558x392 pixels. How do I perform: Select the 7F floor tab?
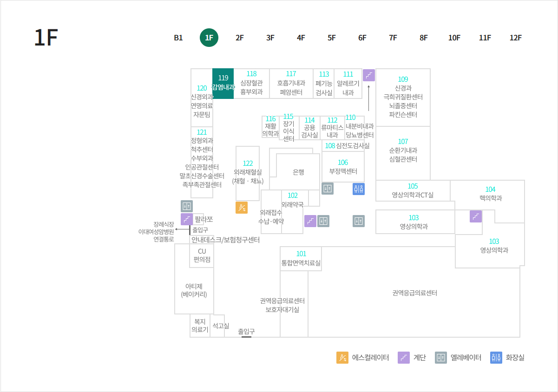pyautogui.click(x=393, y=38)
